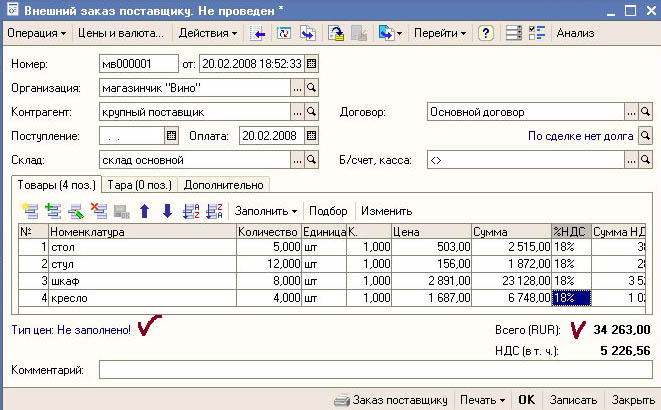Sort table rows descending Z-A

213,211
